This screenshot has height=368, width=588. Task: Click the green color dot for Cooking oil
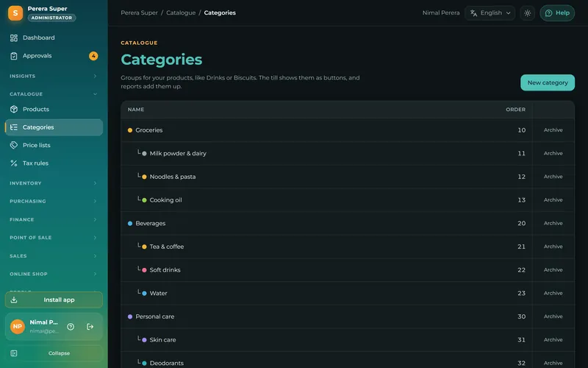[144, 200]
